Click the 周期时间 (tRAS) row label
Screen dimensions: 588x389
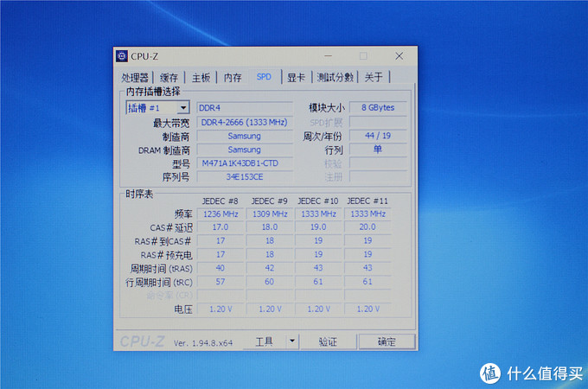coord(161,268)
